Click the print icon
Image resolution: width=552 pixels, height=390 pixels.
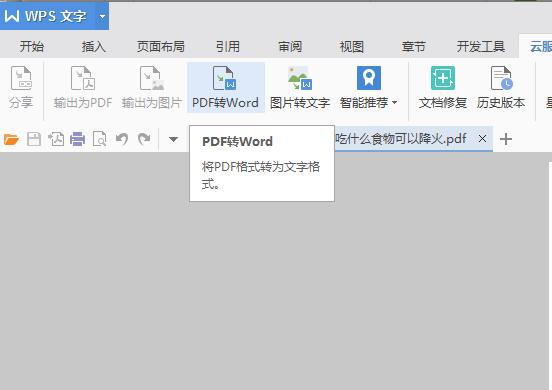(77, 139)
